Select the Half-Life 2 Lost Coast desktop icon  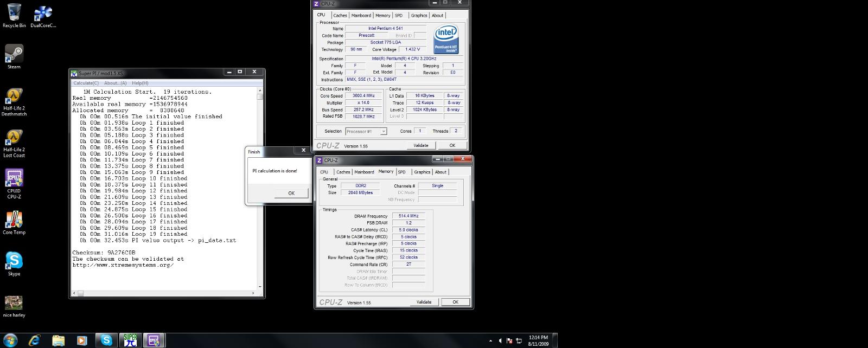tap(14, 143)
